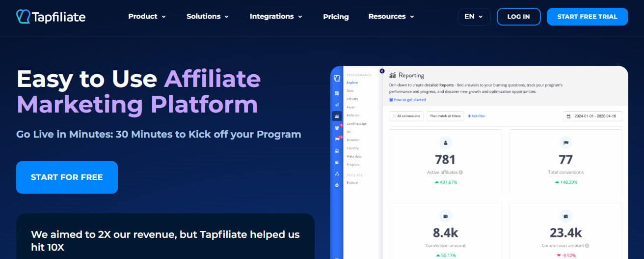Viewport: 644px width, 259px height.
Task: Open the EN language selector
Action: pyautogui.click(x=474, y=16)
